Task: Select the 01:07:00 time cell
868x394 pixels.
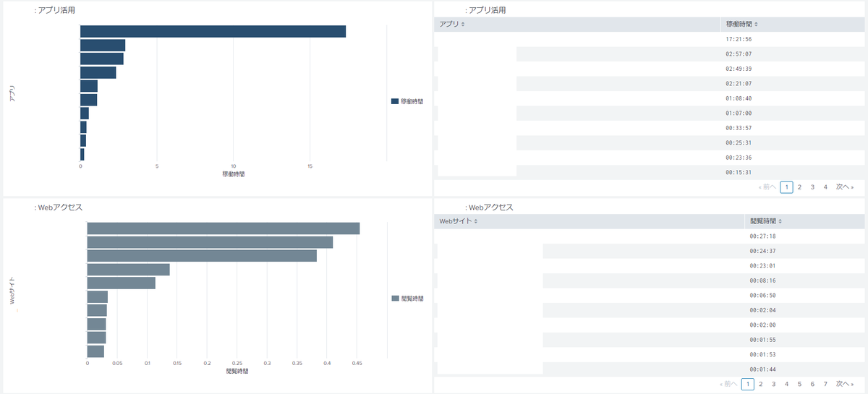Action: coord(739,114)
